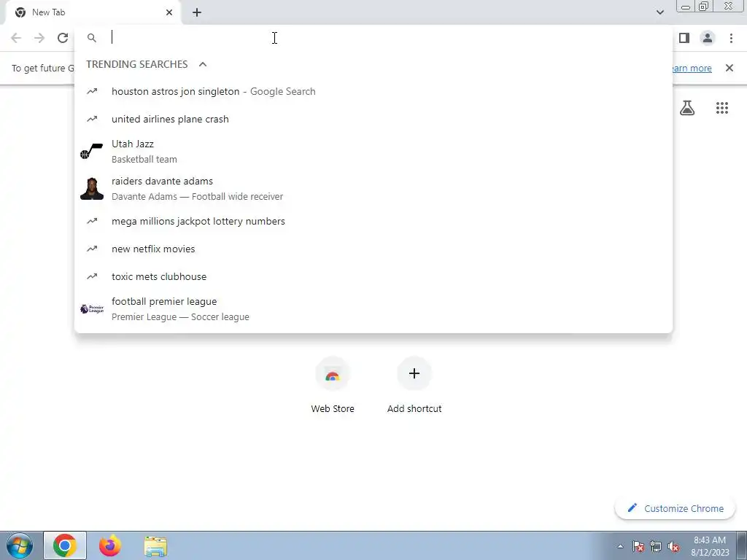Image resolution: width=747 pixels, height=560 pixels.
Task: Click the Premier League logo thumbnail
Action: [92, 309]
